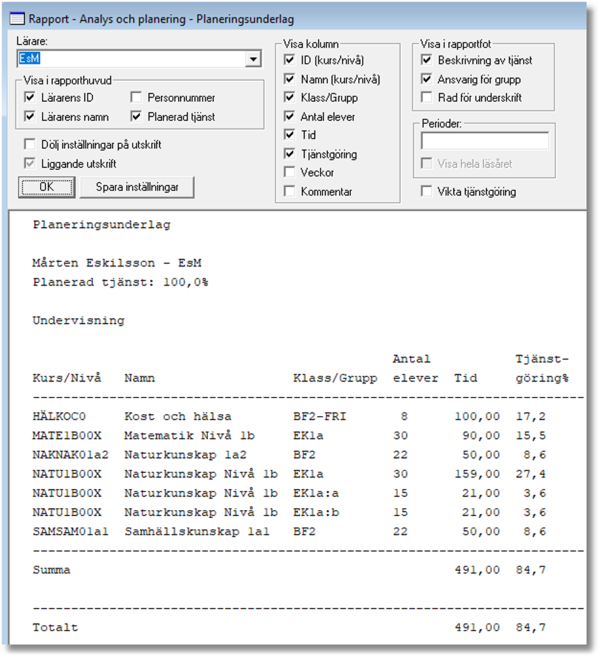The height and width of the screenshot is (658, 600).
Task: Click Spara inställningar button
Action: click(x=138, y=187)
